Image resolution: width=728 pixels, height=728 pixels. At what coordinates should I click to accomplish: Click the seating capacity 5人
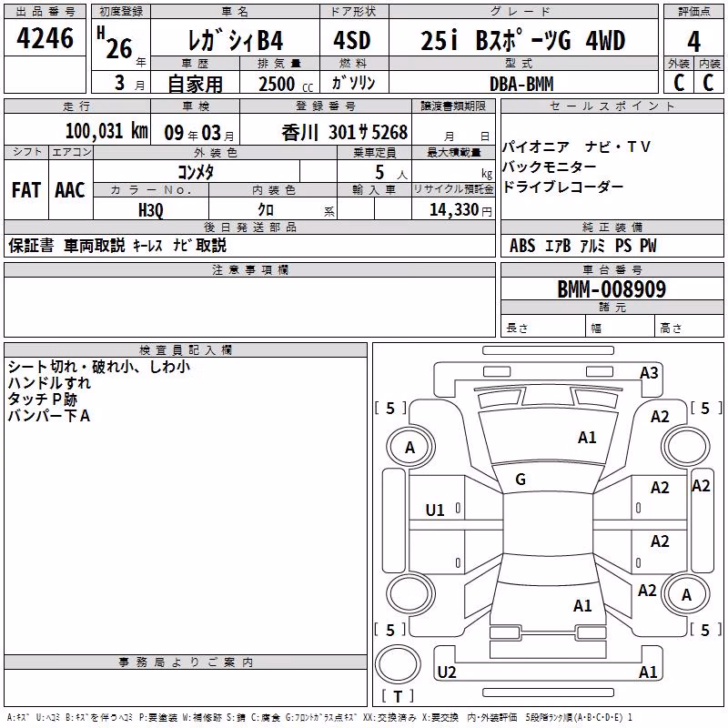click(x=391, y=173)
